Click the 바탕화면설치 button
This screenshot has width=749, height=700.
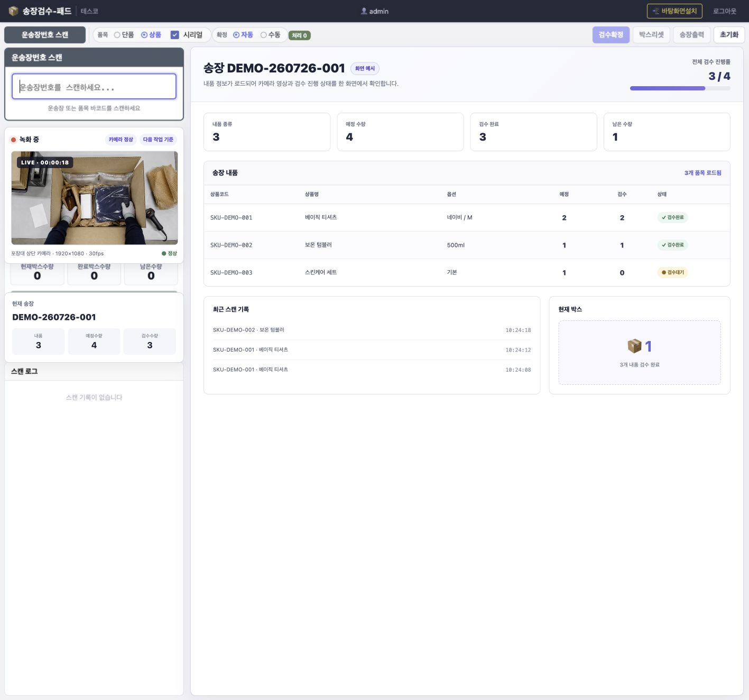674,11
